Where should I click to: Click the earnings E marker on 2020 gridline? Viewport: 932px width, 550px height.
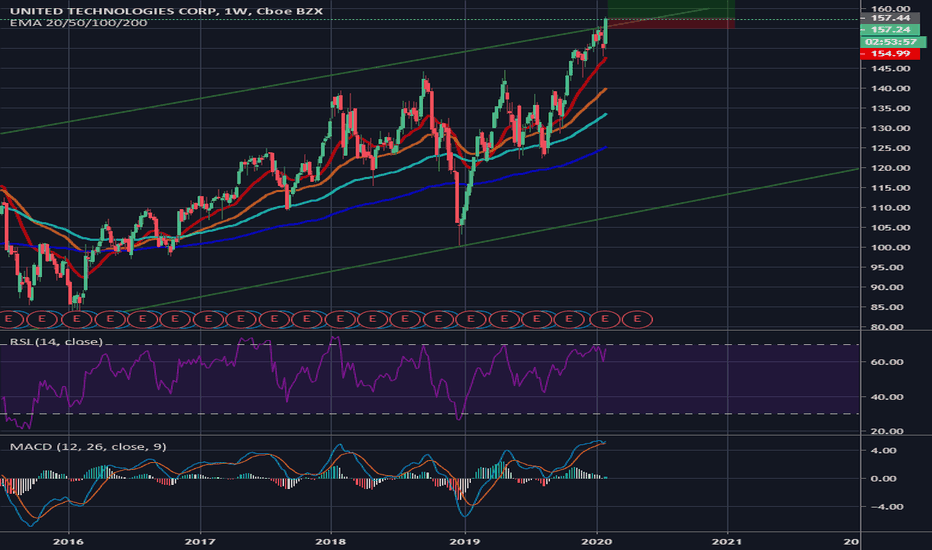[x=604, y=319]
